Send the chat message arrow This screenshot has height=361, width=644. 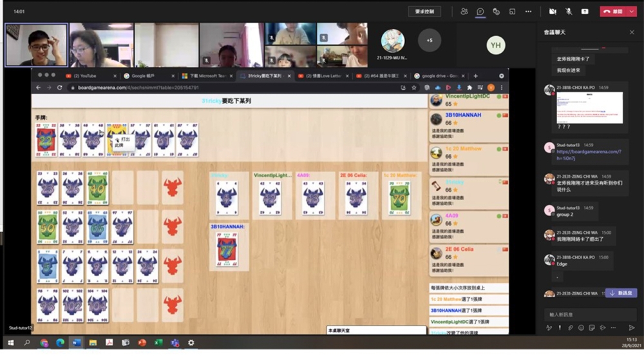coord(632,327)
